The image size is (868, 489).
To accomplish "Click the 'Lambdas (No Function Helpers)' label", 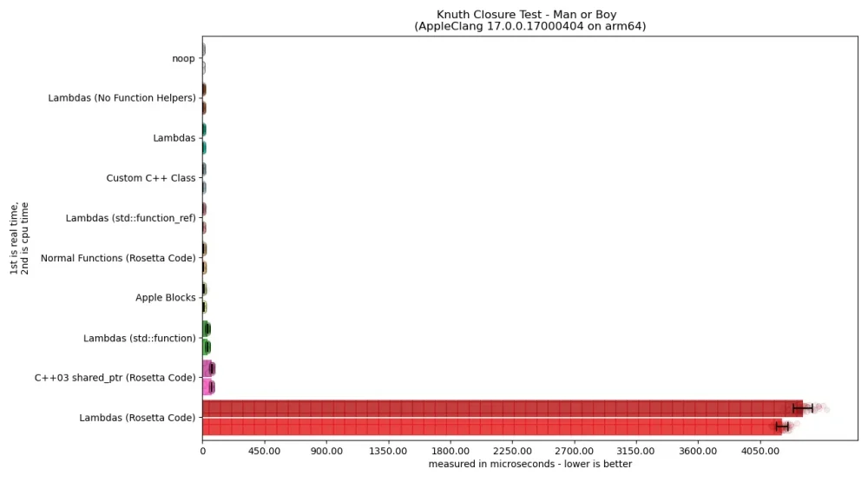I will 122,98.
